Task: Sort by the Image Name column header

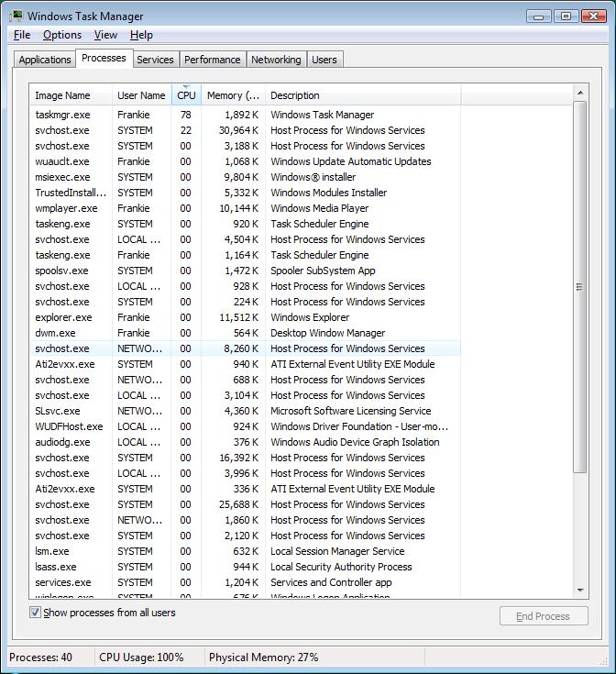Action: [x=71, y=95]
